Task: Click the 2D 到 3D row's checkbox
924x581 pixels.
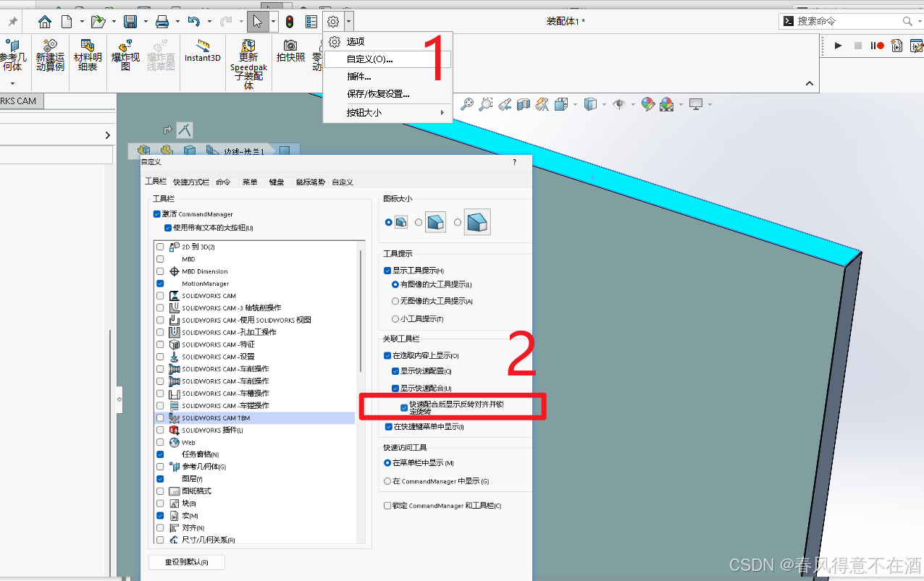Action: point(160,247)
